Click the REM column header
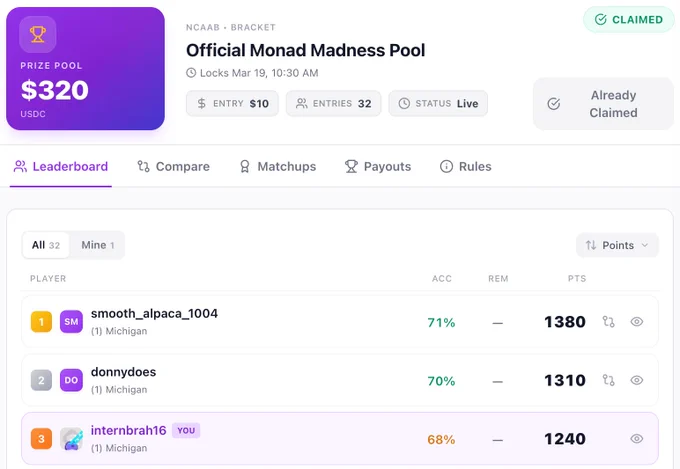The image size is (680, 469). point(498,279)
